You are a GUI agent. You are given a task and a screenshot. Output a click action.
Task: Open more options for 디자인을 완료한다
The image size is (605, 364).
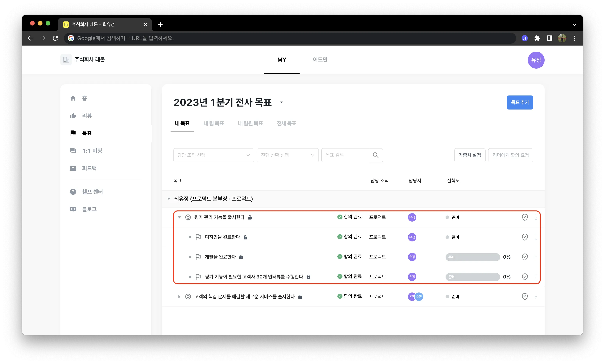[536, 237]
